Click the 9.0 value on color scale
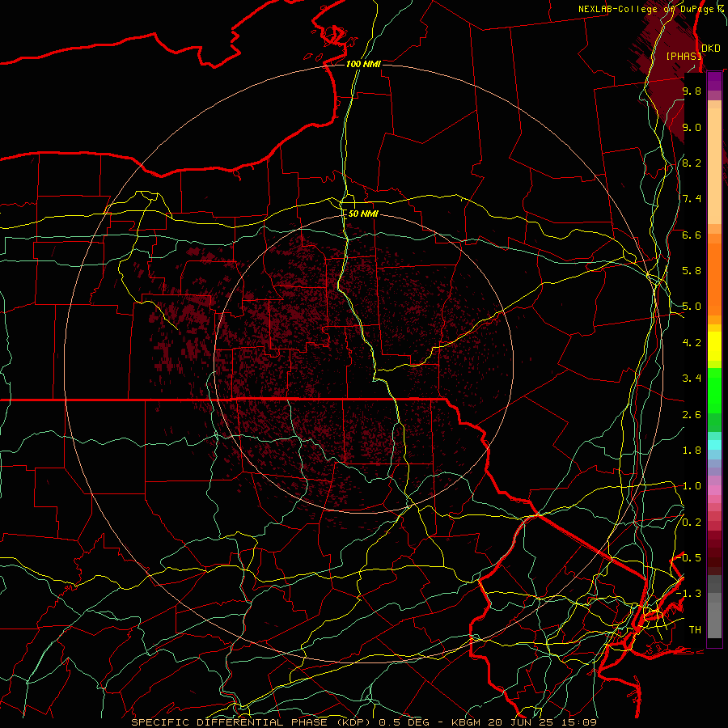This screenshot has width=728, height=728. tap(692, 127)
